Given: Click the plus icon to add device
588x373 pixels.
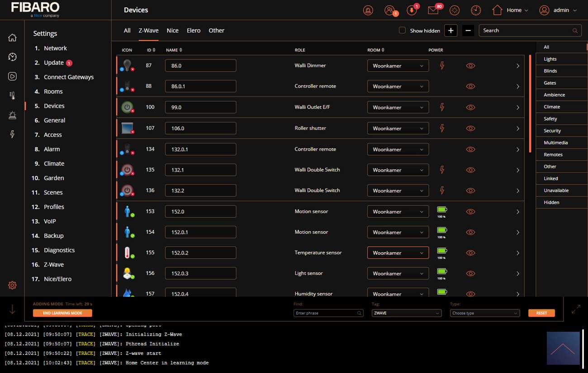Looking at the screenshot, I should click(451, 30).
